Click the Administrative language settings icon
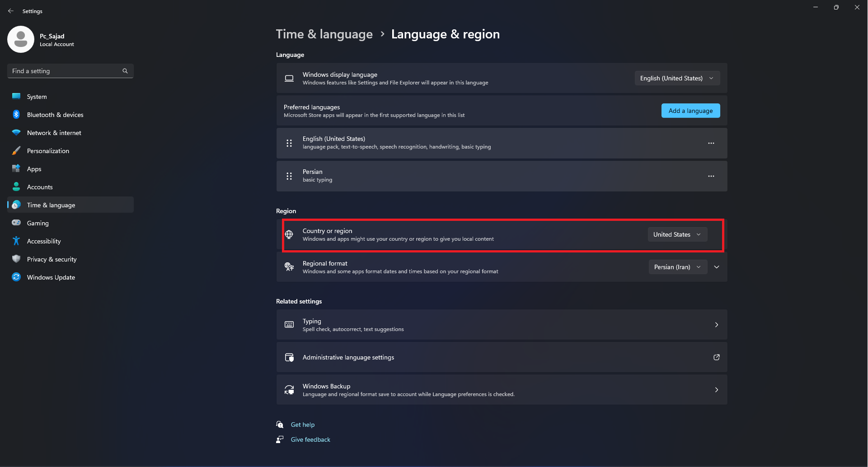Viewport: 868px width, 467px height. point(289,357)
